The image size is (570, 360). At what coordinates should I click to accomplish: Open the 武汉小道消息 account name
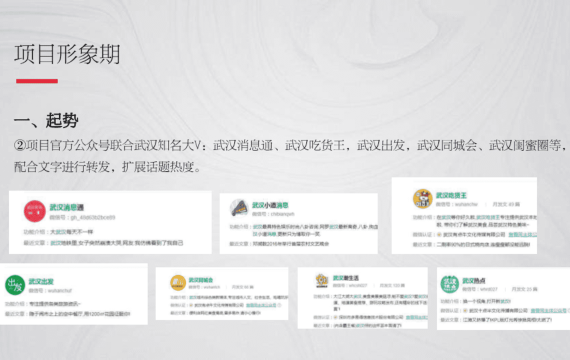[270, 205]
